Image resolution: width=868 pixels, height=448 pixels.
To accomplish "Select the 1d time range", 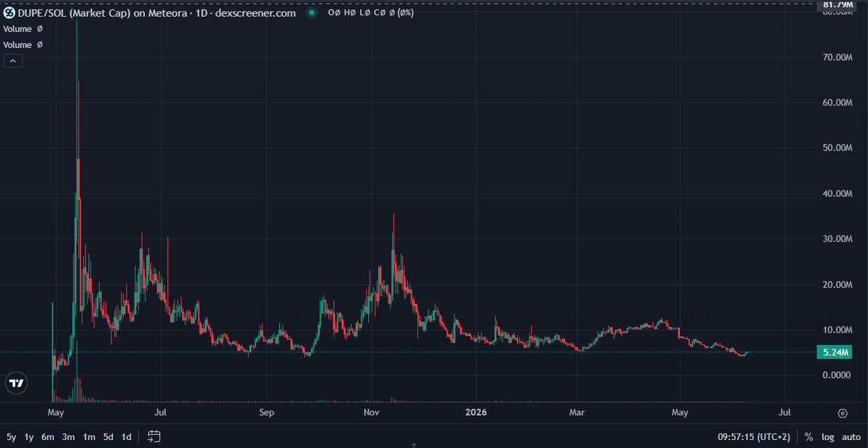I will (x=127, y=437).
